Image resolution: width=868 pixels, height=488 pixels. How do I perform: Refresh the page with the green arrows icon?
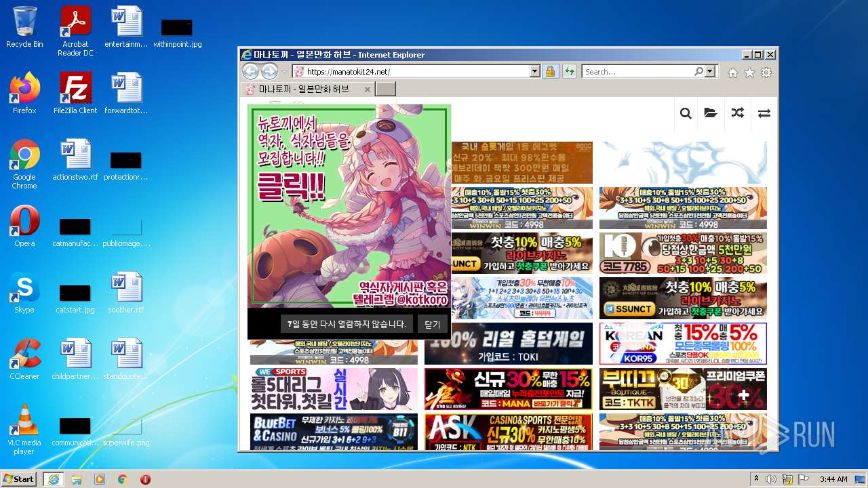tap(569, 71)
